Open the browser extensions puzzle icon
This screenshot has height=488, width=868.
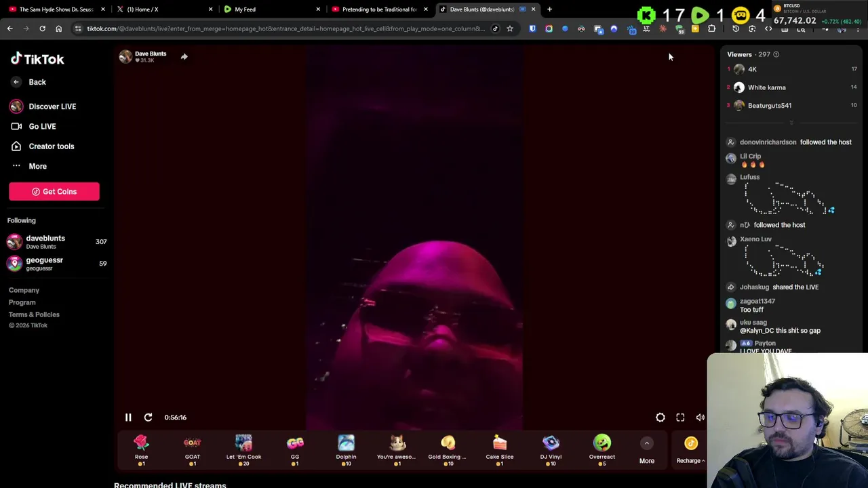tap(711, 28)
